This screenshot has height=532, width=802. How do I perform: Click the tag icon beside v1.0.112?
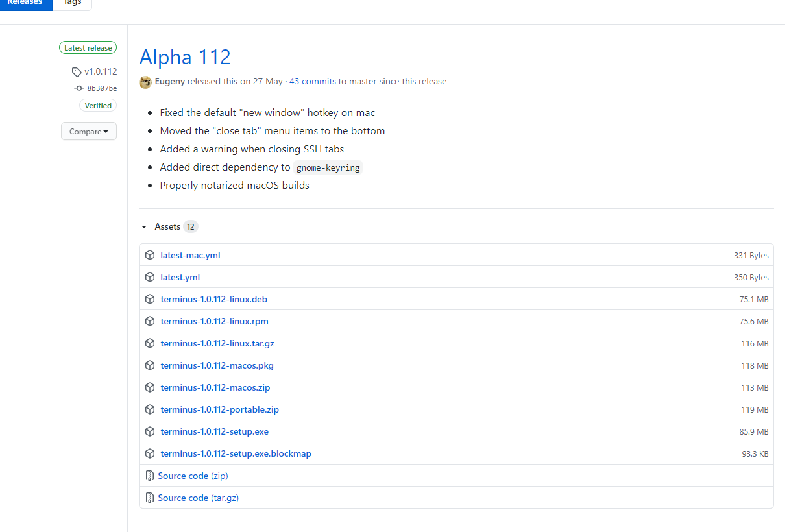click(75, 71)
